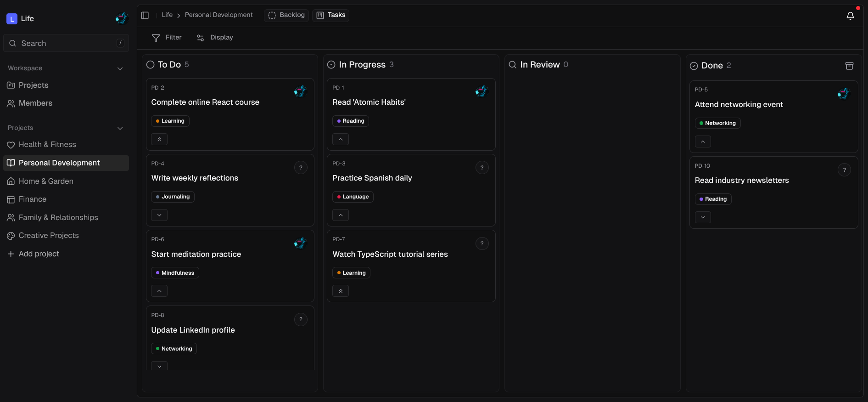Click In Progress status icon
Viewport: 868px width, 402px height.
pyautogui.click(x=331, y=65)
